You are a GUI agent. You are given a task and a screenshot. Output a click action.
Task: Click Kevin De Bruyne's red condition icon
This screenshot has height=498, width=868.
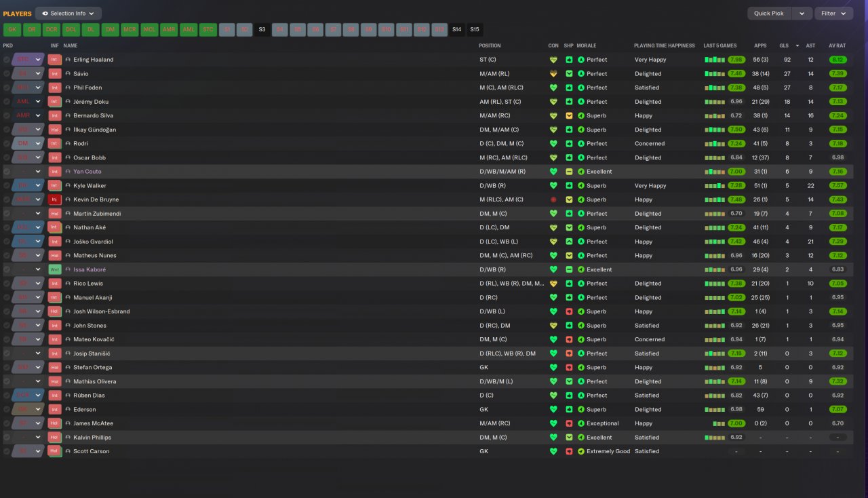tap(553, 199)
